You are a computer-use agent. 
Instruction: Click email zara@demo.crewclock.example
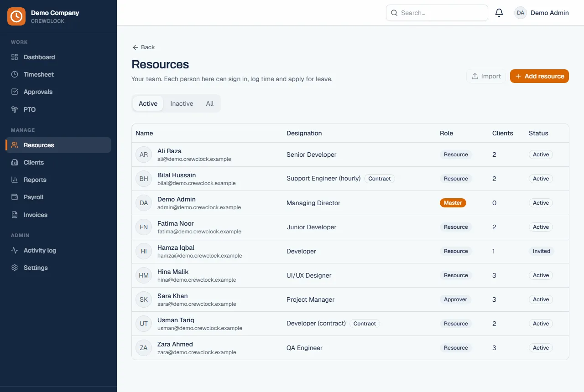[x=197, y=352]
